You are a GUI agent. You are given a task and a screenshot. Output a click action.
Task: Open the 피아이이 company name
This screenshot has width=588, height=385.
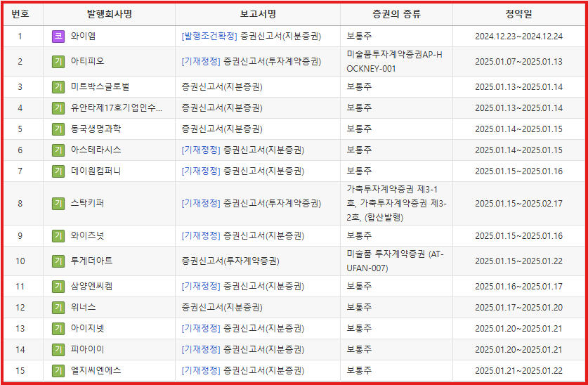pos(87,349)
